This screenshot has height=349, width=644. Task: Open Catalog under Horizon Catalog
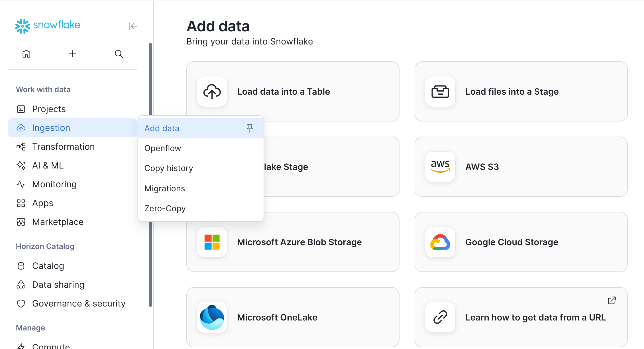73,266
